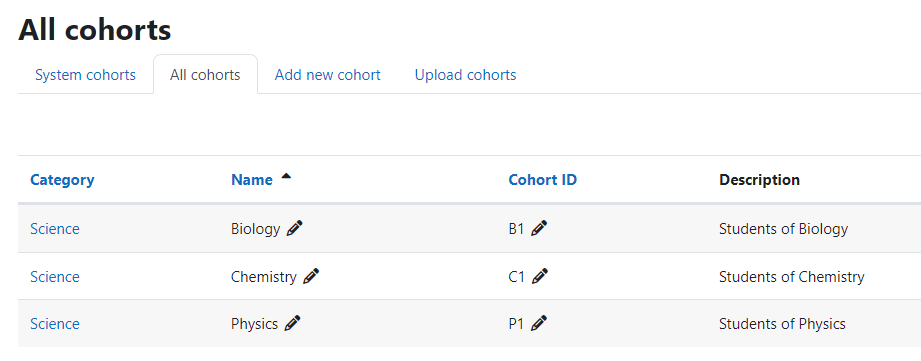Image resolution: width=921 pixels, height=361 pixels.
Task: Open Science category link in Physics row
Action: pyautogui.click(x=55, y=323)
